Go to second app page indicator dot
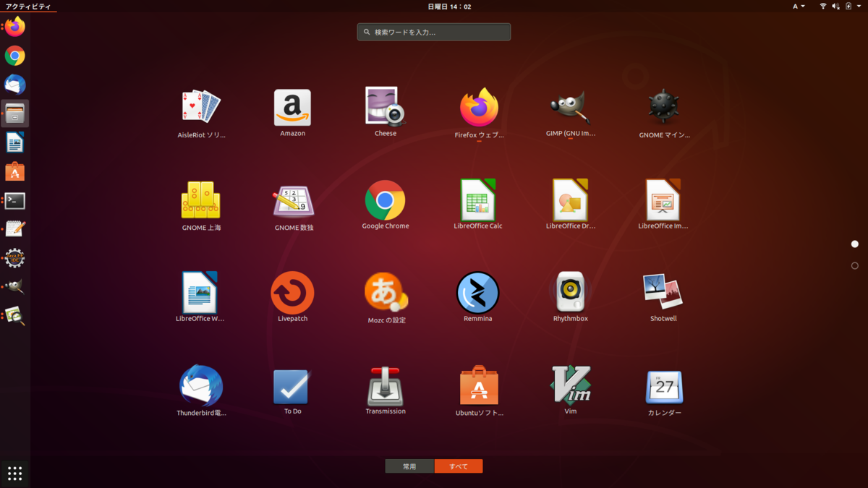868x488 pixels. point(855,266)
